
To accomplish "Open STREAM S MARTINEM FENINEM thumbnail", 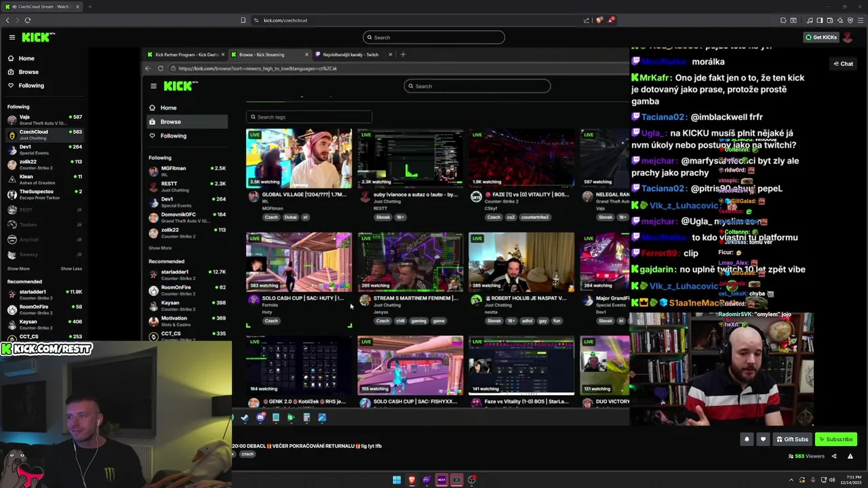I will pyautogui.click(x=410, y=262).
